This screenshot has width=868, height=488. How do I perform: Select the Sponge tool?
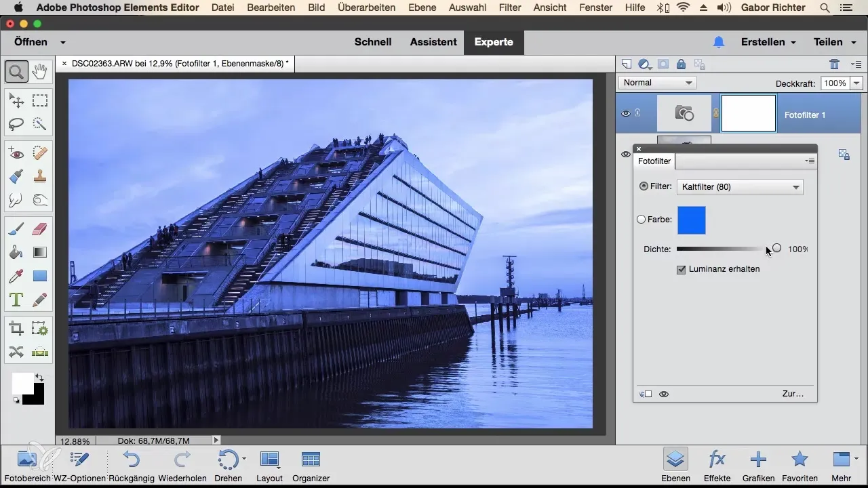(x=39, y=200)
